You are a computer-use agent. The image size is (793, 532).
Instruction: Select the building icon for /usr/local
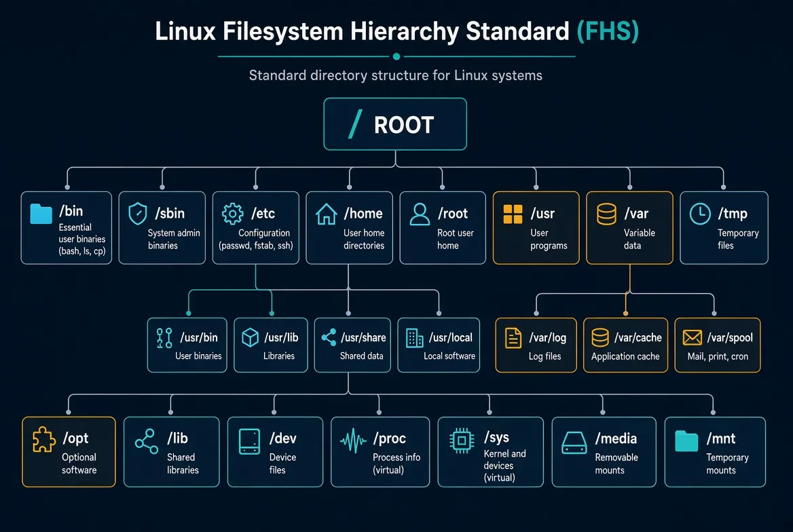415,338
